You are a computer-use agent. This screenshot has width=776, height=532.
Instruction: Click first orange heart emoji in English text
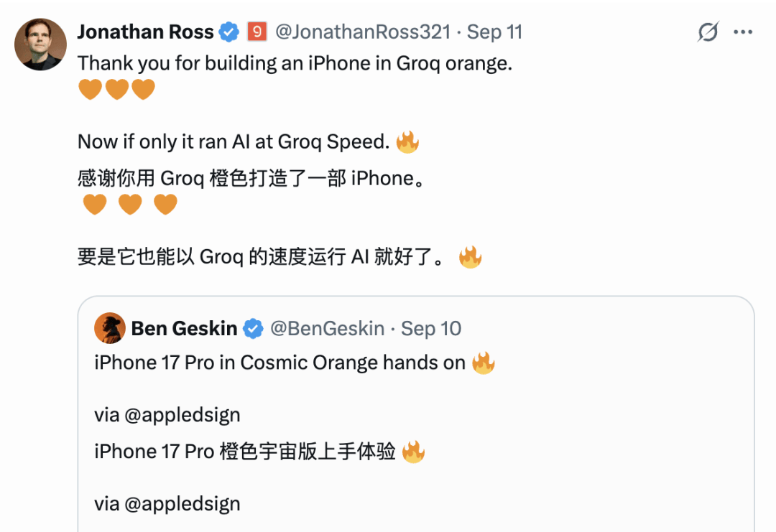[90, 90]
